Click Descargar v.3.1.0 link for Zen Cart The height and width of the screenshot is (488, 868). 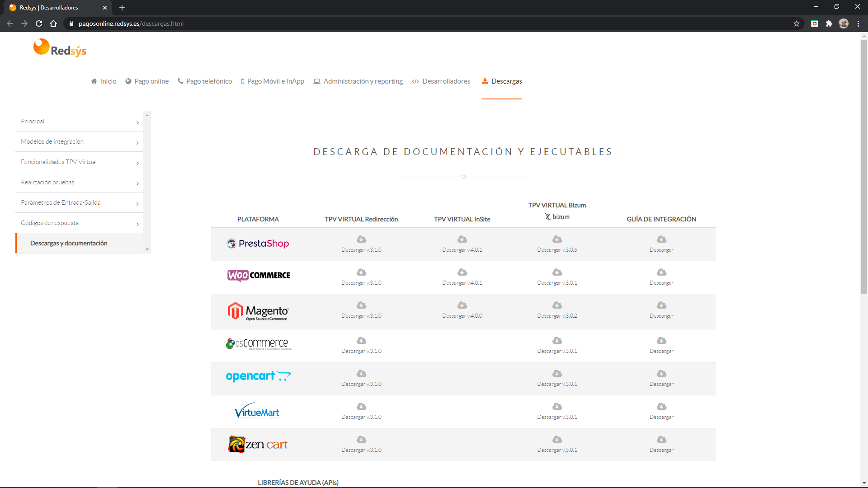(361, 450)
